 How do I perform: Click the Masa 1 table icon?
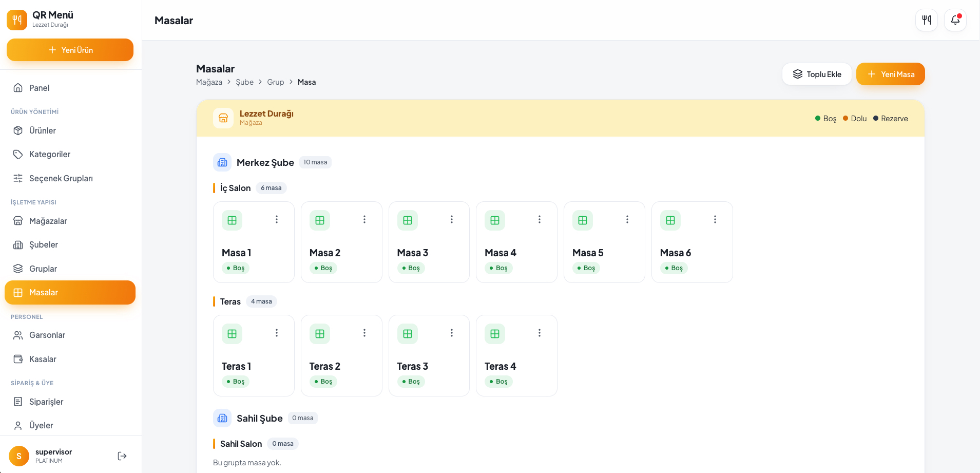(x=232, y=220)
